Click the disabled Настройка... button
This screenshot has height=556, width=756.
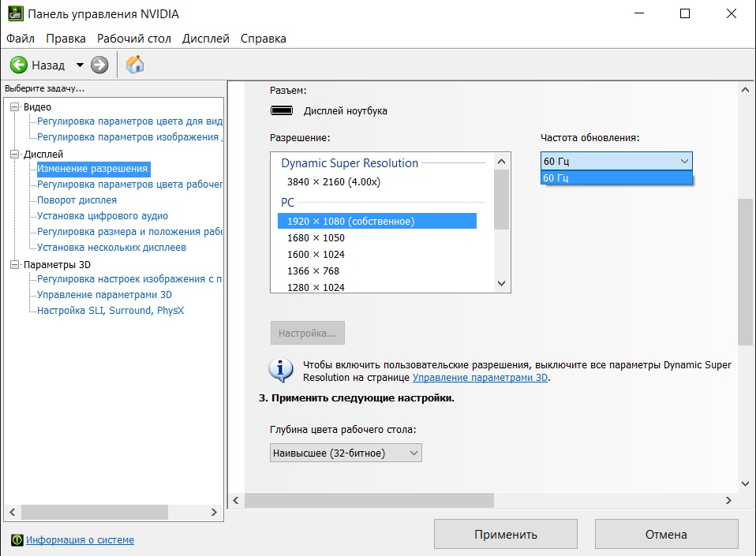[308, 333]
